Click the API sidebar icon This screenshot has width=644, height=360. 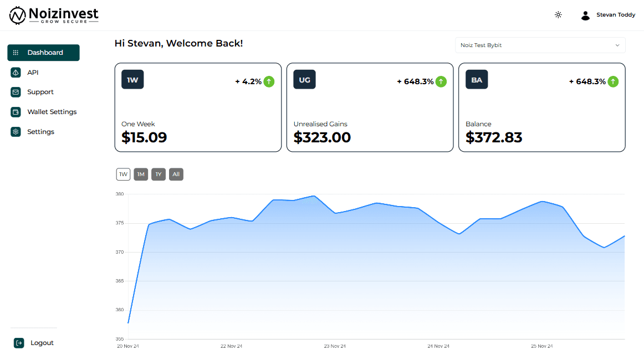(x=16, y=73)
